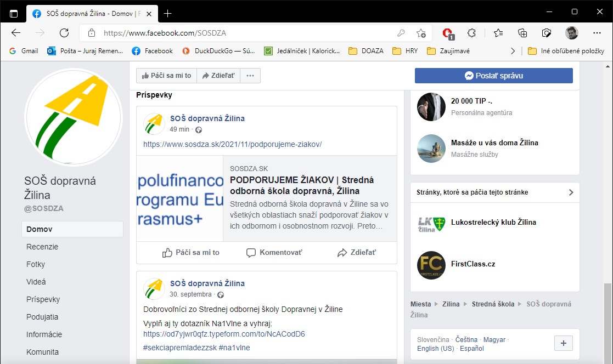Click the vertical page scrollbar thumb
The image size is (613, 364).
tap(608, 323)
